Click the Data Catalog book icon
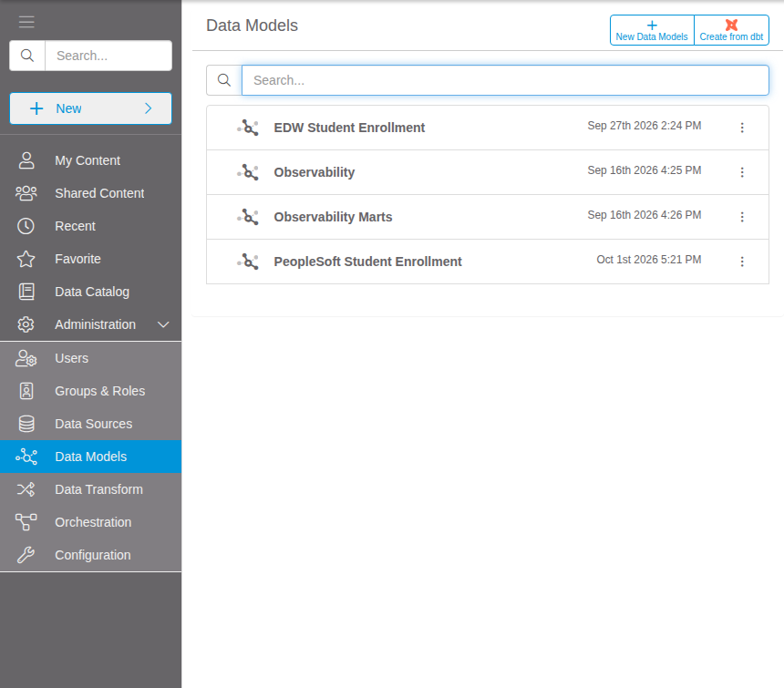This screenshot has width=784, height=688. [26, 292]
